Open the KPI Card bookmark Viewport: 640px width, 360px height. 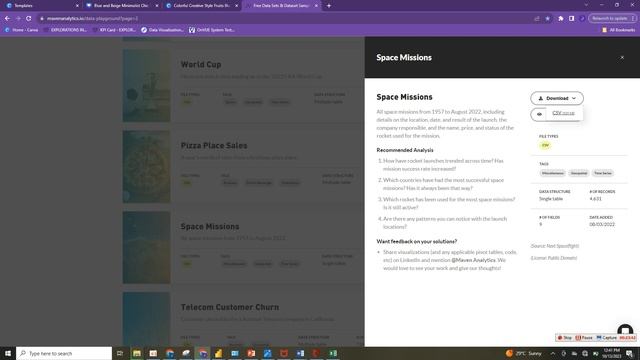pos(114,30)
